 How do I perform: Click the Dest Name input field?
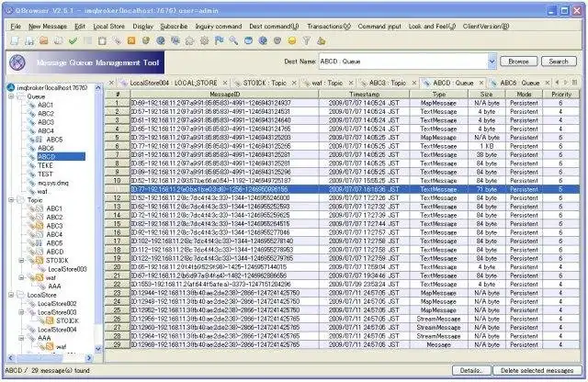(x=403, y=62)
